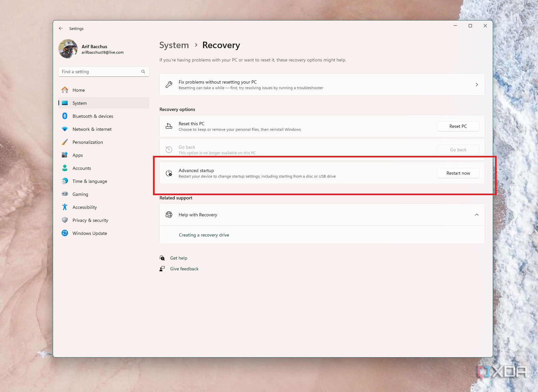Focus the Find a setting search box
This screenshot has width=538, height=392.
[99, 72]
